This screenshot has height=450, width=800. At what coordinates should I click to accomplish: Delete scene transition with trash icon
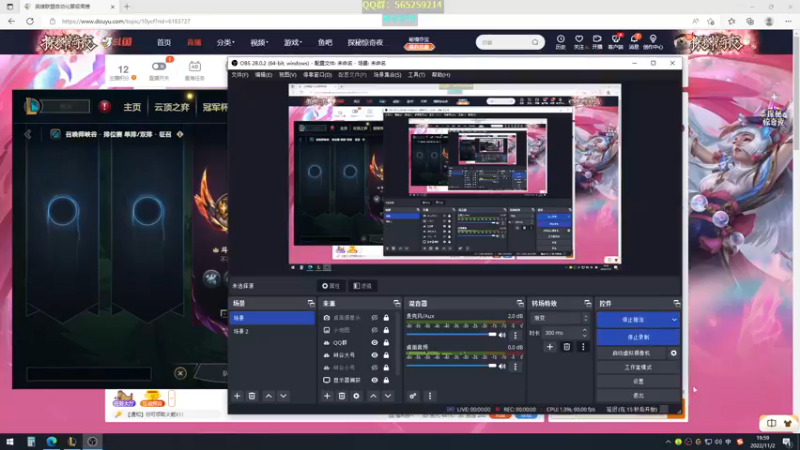coord(566,347)
